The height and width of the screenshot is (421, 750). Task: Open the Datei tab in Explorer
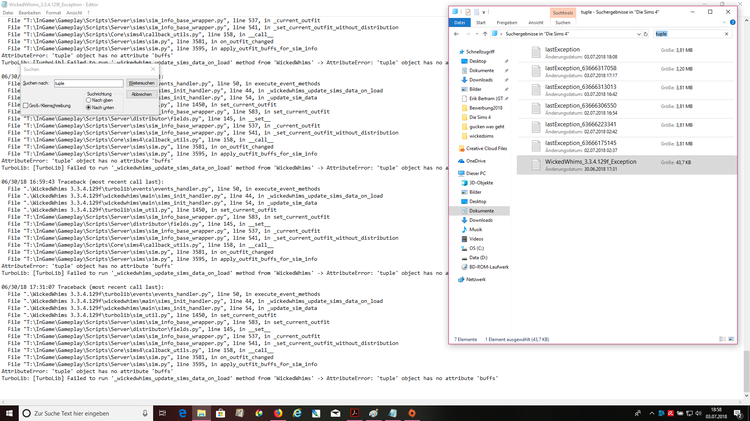(460, 22)
